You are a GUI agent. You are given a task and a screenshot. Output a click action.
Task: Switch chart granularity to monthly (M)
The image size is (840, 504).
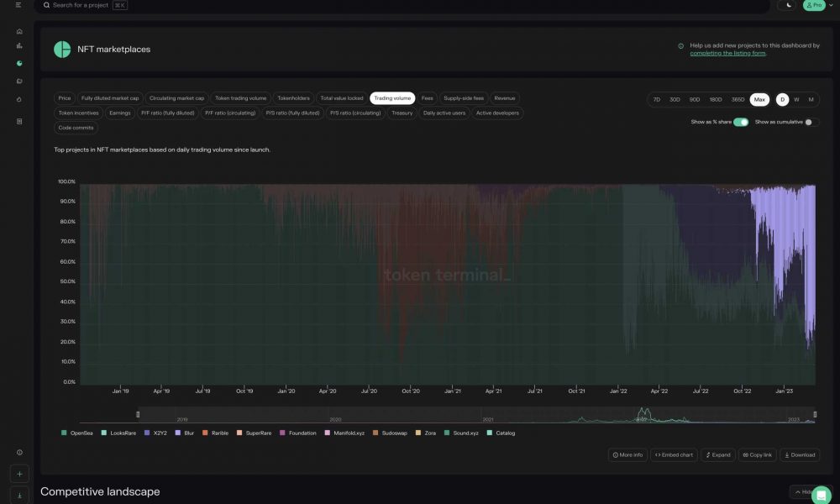click(811, 100)
